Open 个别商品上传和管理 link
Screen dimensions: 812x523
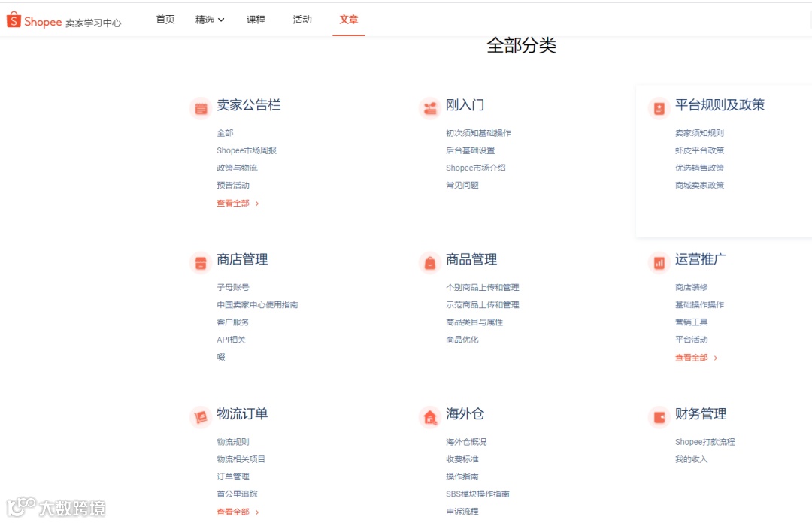[483, 287]
